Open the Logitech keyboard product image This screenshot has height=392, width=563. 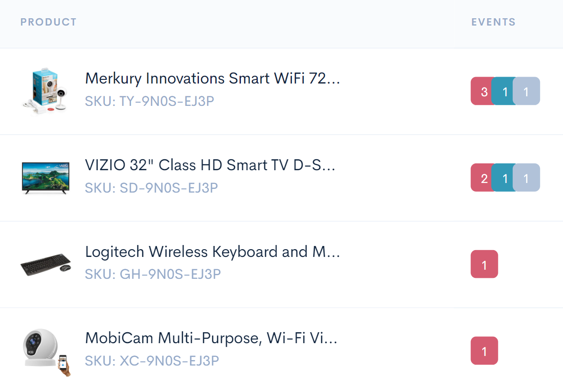click(46, 265)
